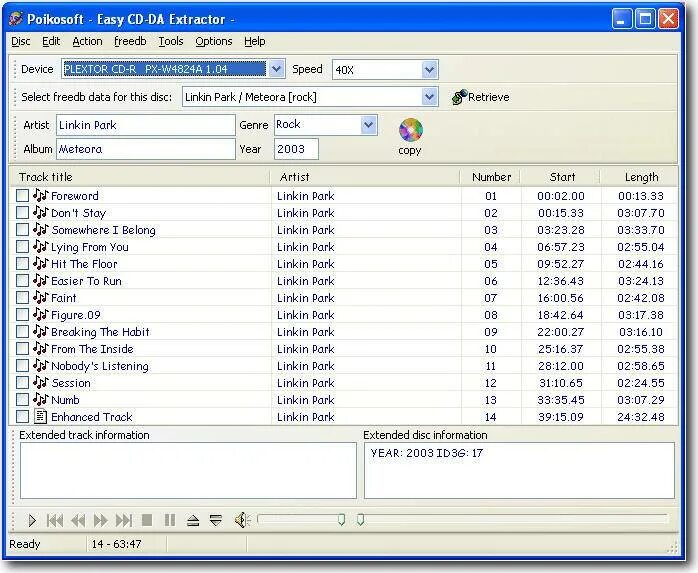Check the Somewhere I Belong checkbox

[x=22, y=229]
